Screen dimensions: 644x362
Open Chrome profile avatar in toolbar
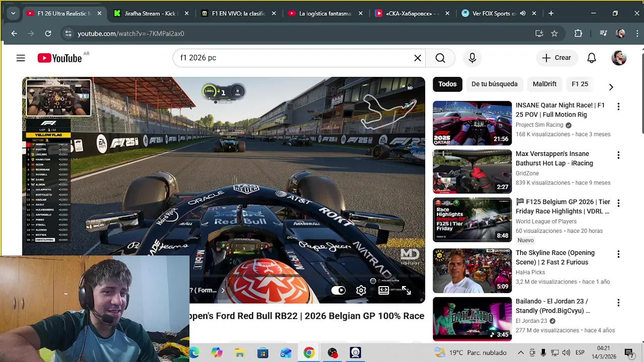(620, 34)
